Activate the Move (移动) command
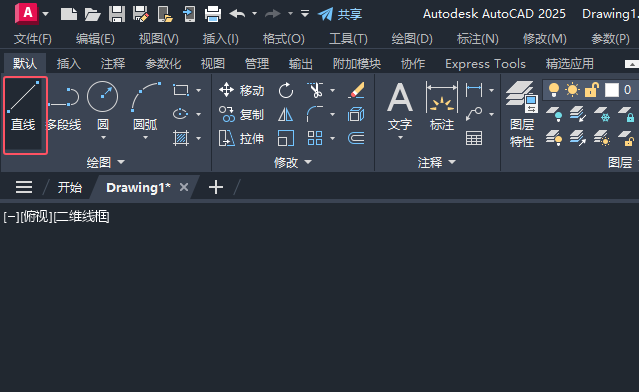Viewport: 639px width, 392px height. coord(241,90)
